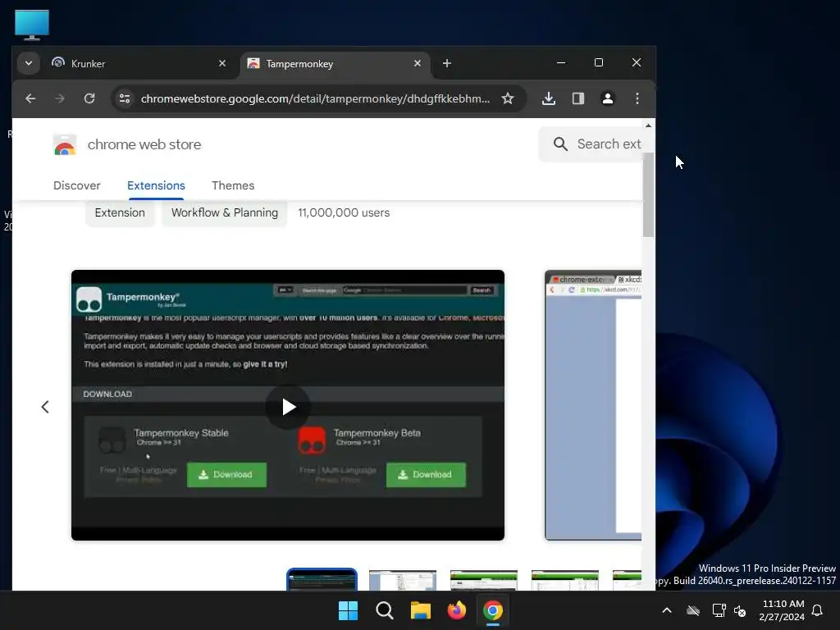Switch to the Krunker tab
The height and width of the screenshot is (630, 840).
click(139, 63)
